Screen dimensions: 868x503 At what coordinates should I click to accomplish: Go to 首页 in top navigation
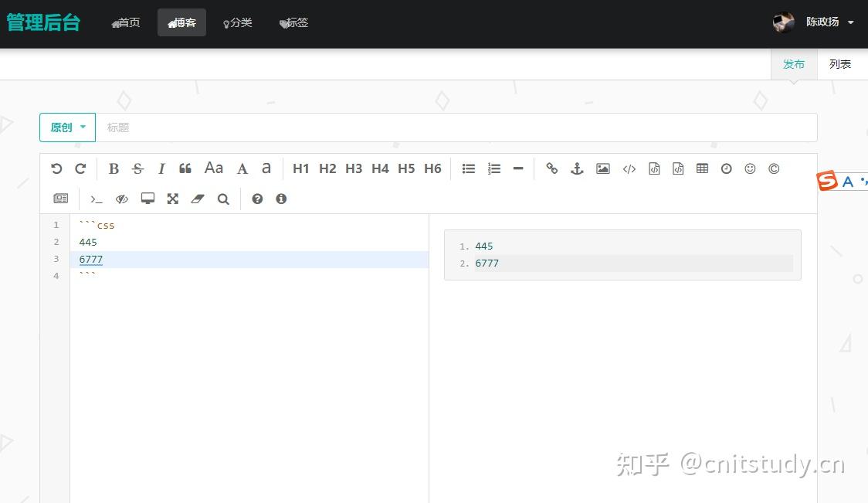click(126, 22)
